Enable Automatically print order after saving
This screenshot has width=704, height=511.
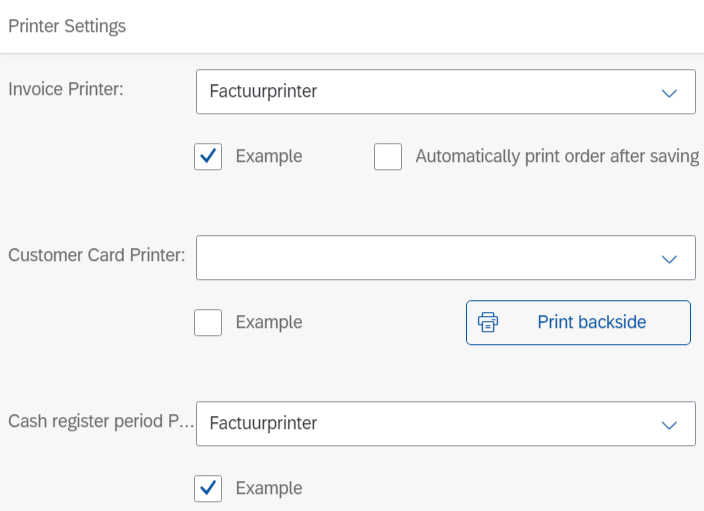pos(388,157)
